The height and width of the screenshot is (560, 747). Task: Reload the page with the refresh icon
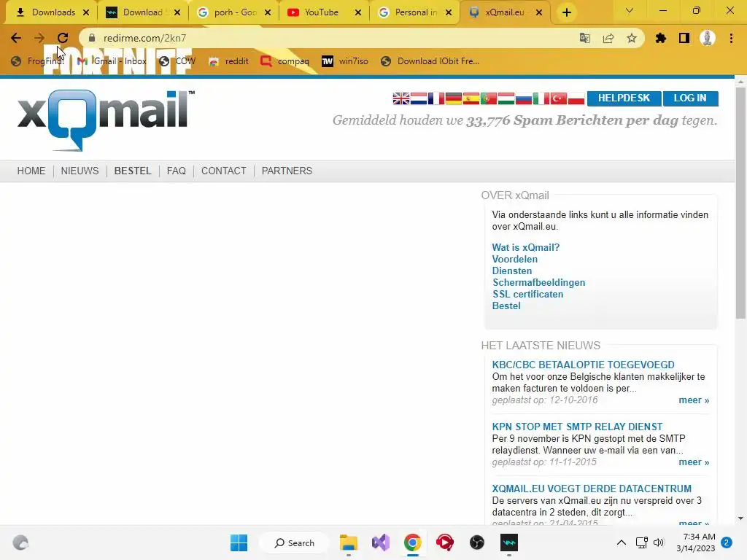point(63,38)
